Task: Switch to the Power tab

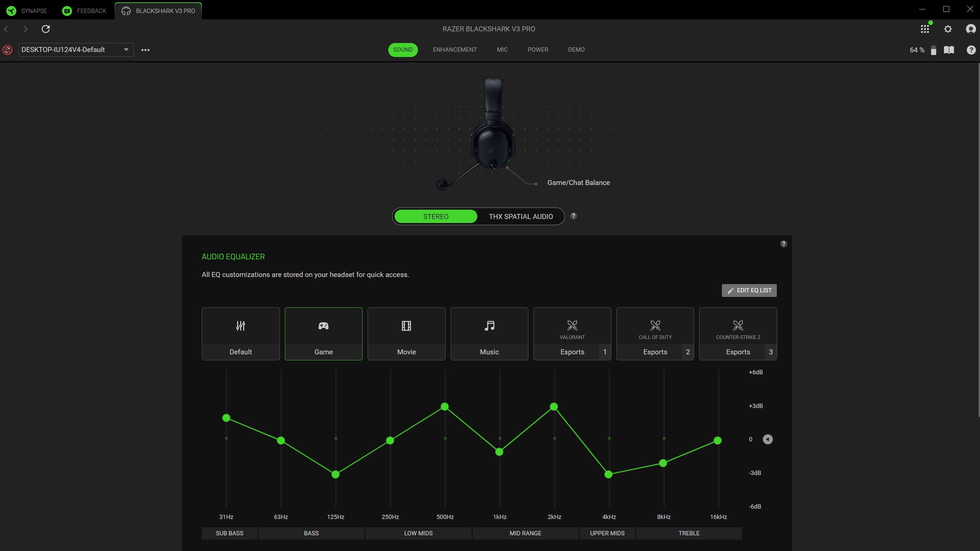Action: point(538,50)
